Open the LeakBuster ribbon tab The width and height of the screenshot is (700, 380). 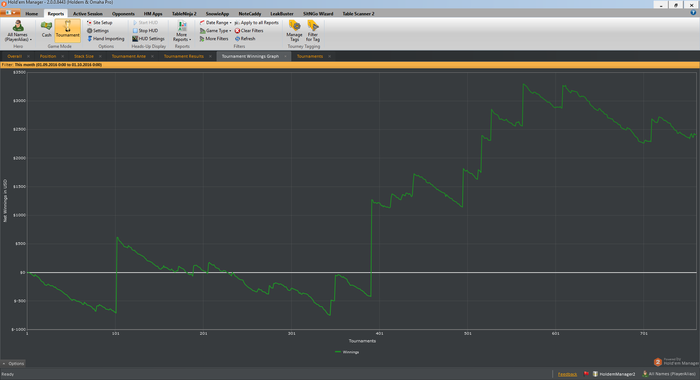click(282, 14)
